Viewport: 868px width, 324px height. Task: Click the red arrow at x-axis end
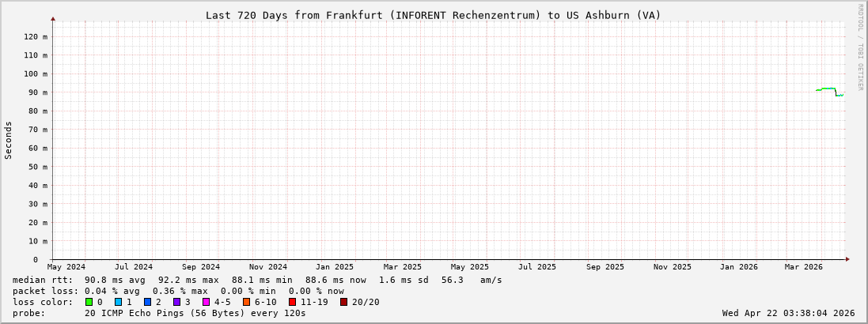[x=847, y=259]
